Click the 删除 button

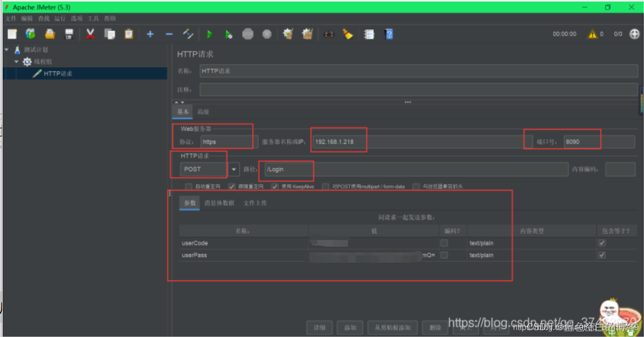pos(435,328)
